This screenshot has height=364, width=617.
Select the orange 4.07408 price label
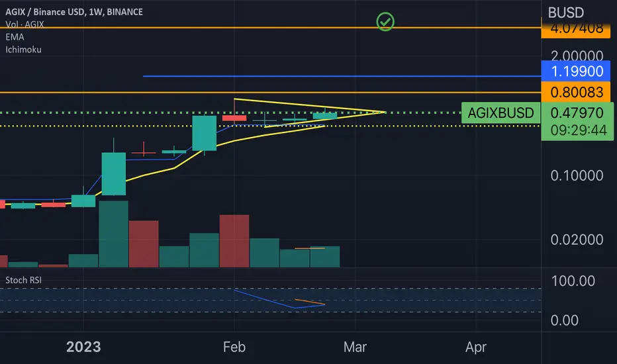pos(576,30)
